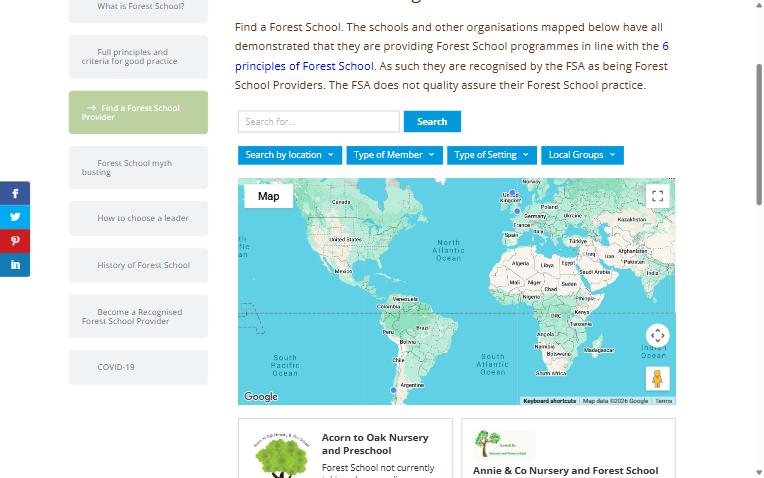Screen dimensions: 764x478
Task: Share page via Facebook icon
Action: pos(15,193)
